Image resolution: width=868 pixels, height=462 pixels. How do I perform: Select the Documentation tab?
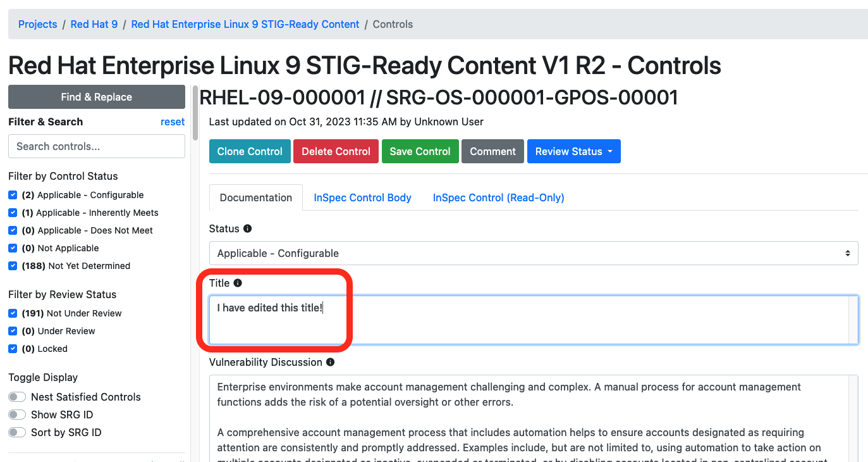[x=256, y=197]
